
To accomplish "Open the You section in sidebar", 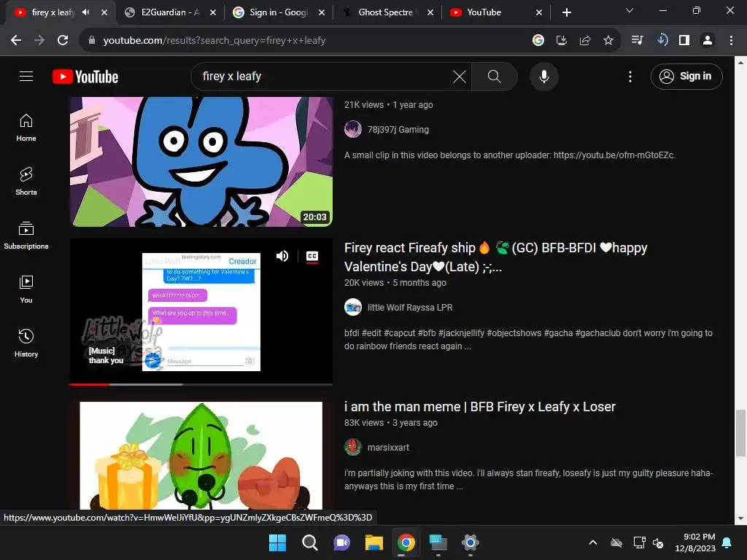I will [x=26, y=289].
